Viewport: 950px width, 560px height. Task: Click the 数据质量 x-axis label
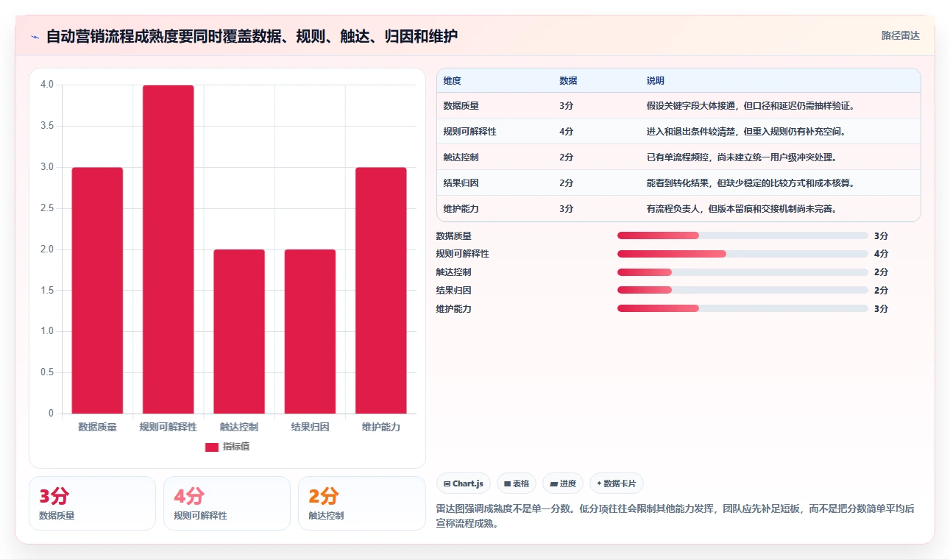(x=97, y=427)
